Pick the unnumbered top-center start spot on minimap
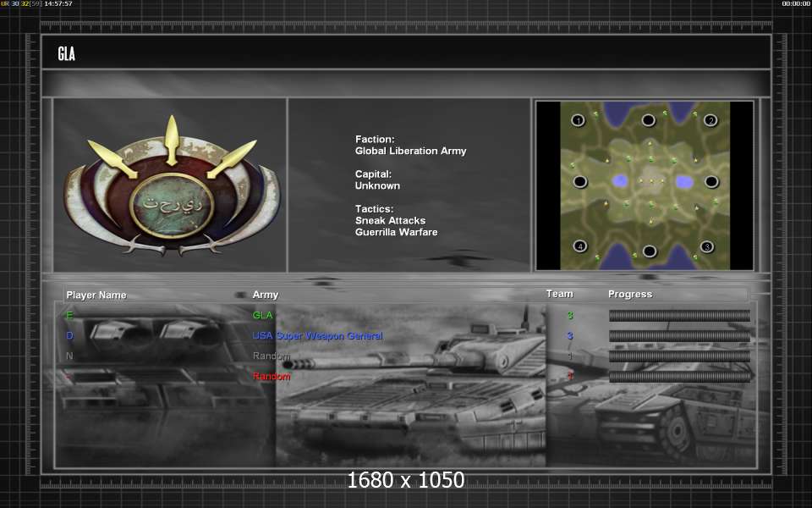Image resolution: width=812 pixels, height=508 pixels. tap(649, 120)
